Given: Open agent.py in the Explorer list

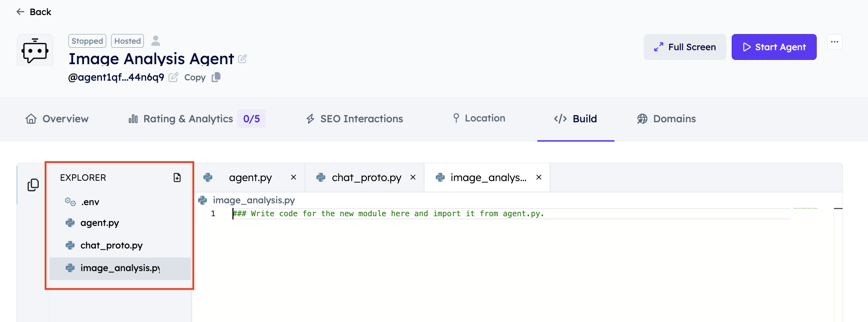Looking at the screenshot, I should pyautogui.click(x=120, y=223).
